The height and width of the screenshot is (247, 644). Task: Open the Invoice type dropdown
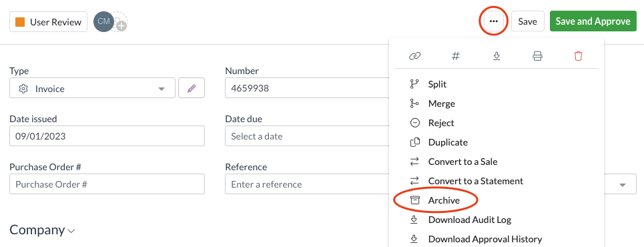click(x=92, y=88)
